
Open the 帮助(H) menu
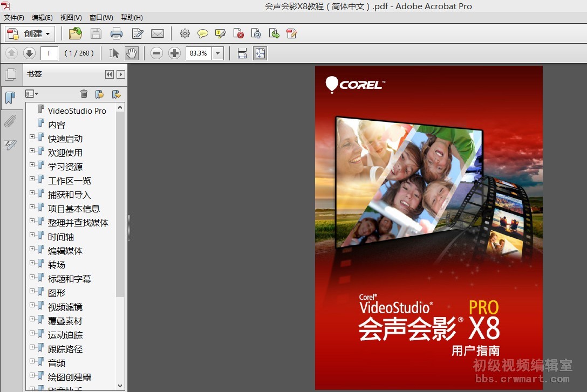(x=132, y=18)
